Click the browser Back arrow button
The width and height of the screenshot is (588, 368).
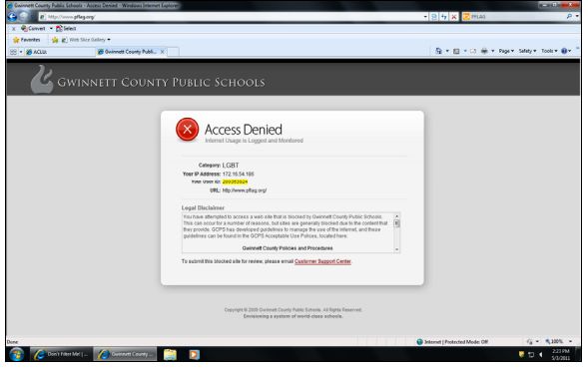[x=12, y=17]
